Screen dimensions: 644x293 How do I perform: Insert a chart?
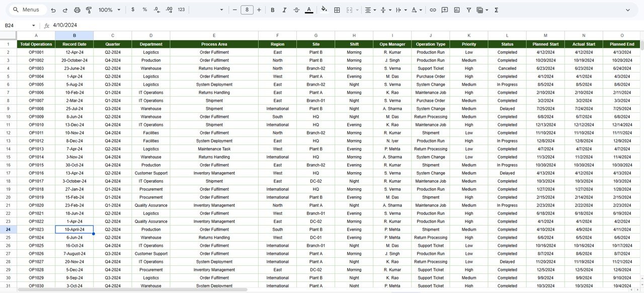pyautogui.click(x=457, y=10)
